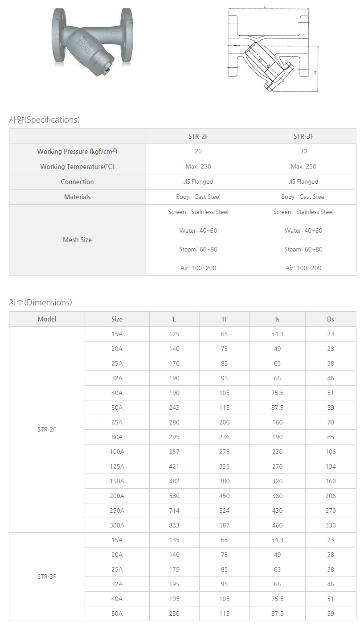This screenshot has width=364, height=630.
Task: Click STR-2F column header in Specifications table
Action: point(198,136)
